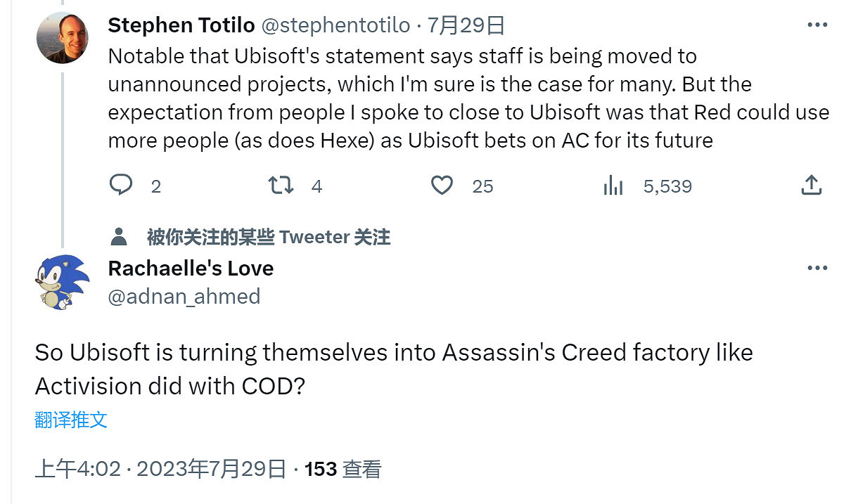Open the Sonic avatar of Rachaelle's Love
Viewport: 851px width, 504px height.
click(x=62, y=282)
